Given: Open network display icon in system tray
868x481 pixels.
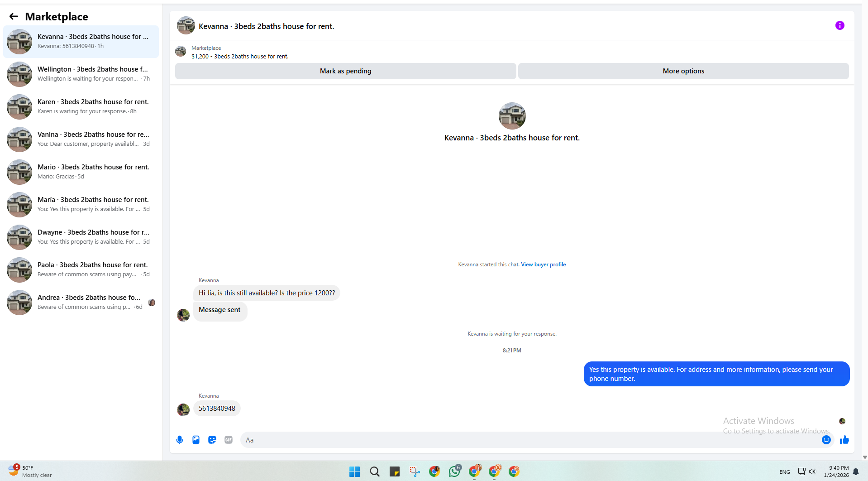Looking at the screenshot, I should 801,471.
